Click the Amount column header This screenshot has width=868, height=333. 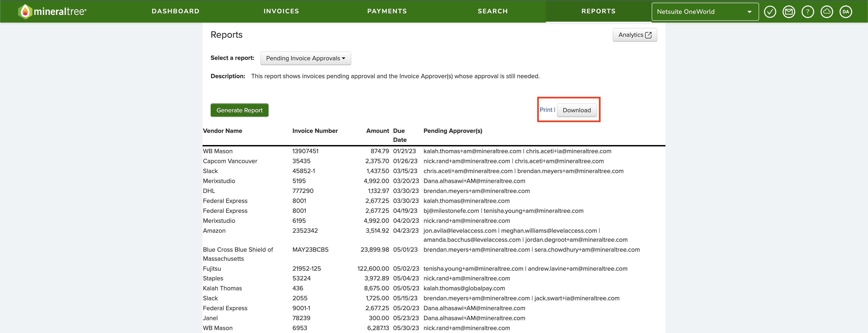click(x=378, y=131)
